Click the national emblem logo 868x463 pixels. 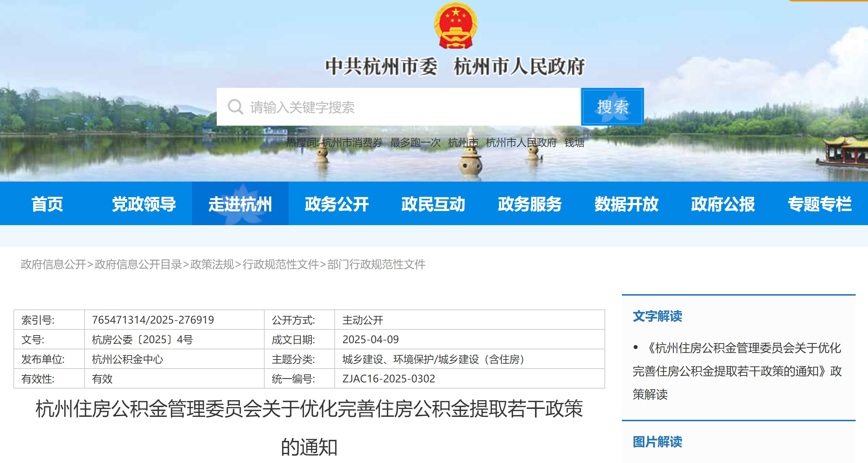[455, 25]
